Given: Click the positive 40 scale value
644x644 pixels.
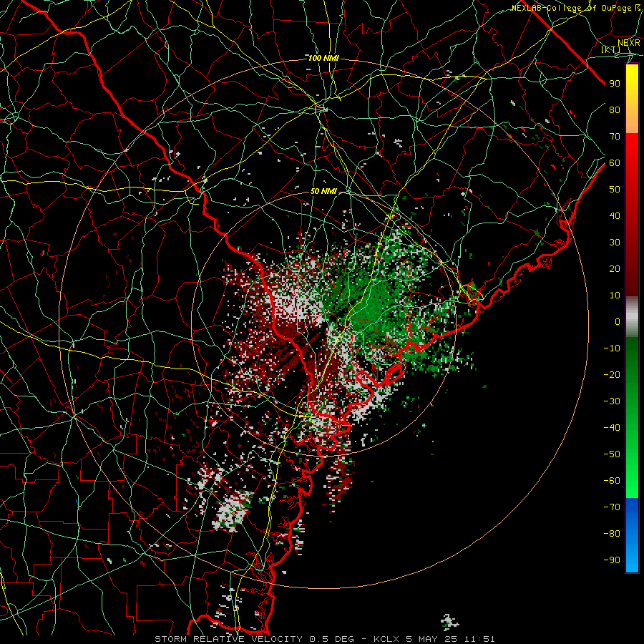Looking at the screenshot, I should click(x=615, y=215).
